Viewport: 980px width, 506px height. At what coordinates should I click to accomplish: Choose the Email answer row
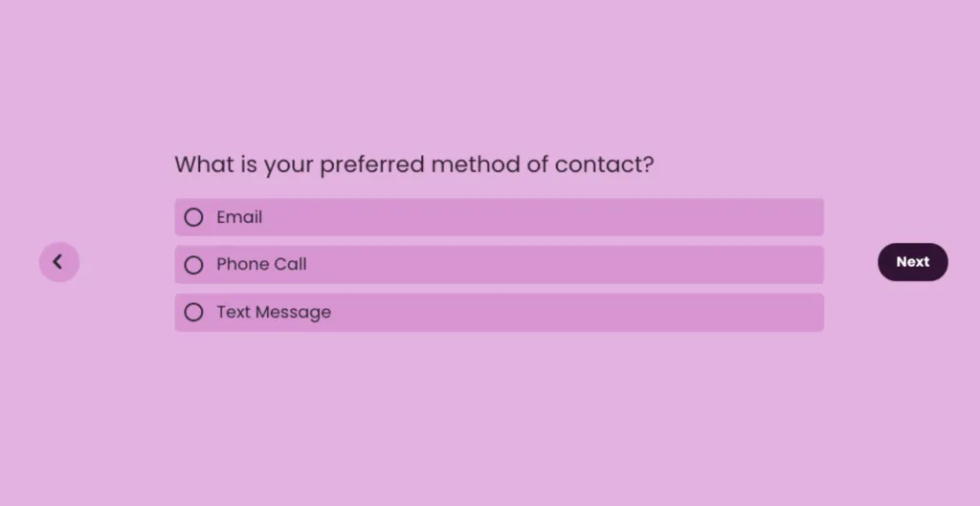tap(499, 217)
